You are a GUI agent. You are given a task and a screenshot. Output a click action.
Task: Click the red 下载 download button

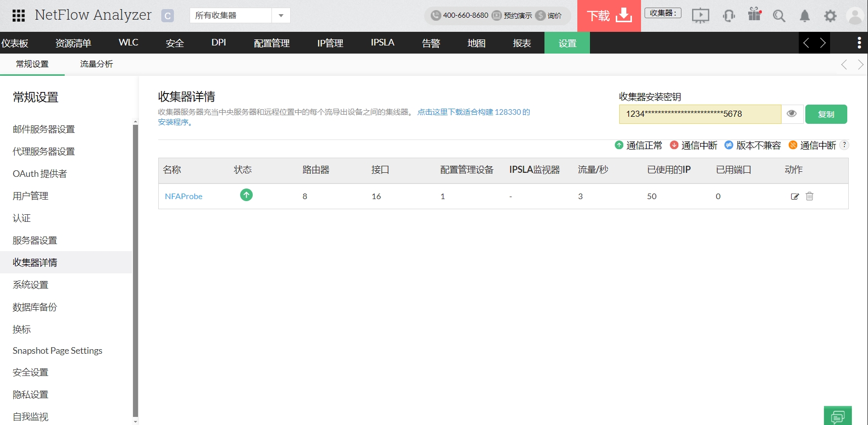click(x=609, y=16)
